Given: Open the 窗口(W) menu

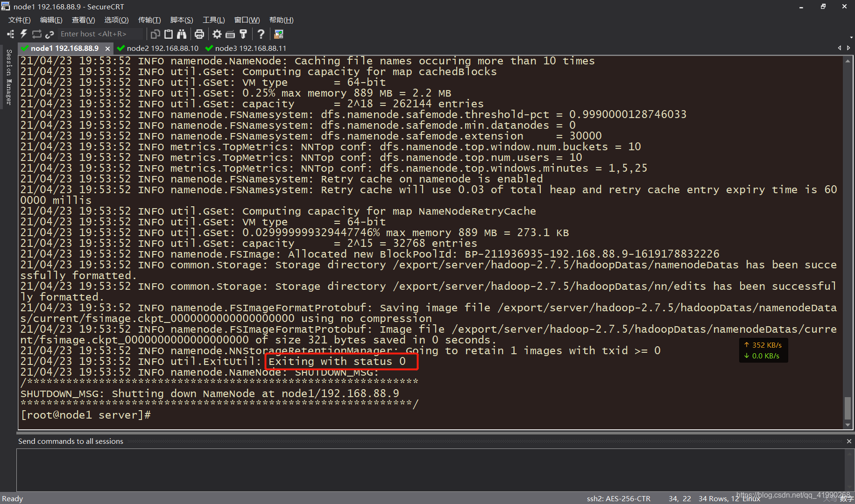Looking at the screenshot, I should 247,20.
